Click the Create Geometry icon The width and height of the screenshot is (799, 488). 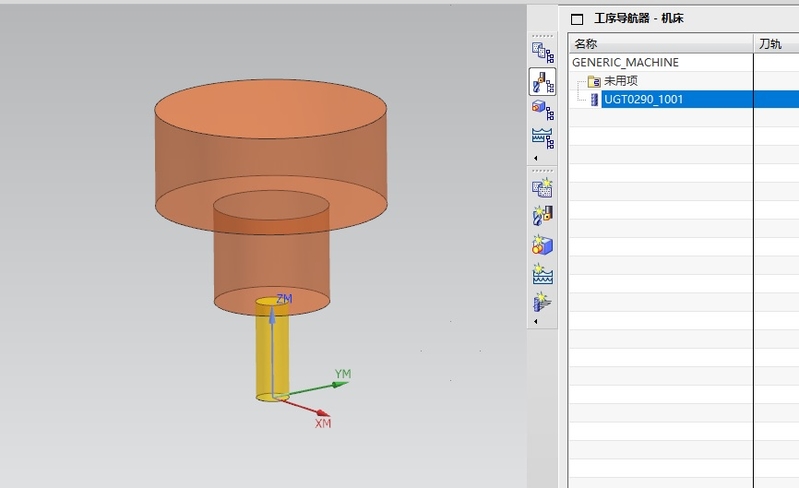542,245
